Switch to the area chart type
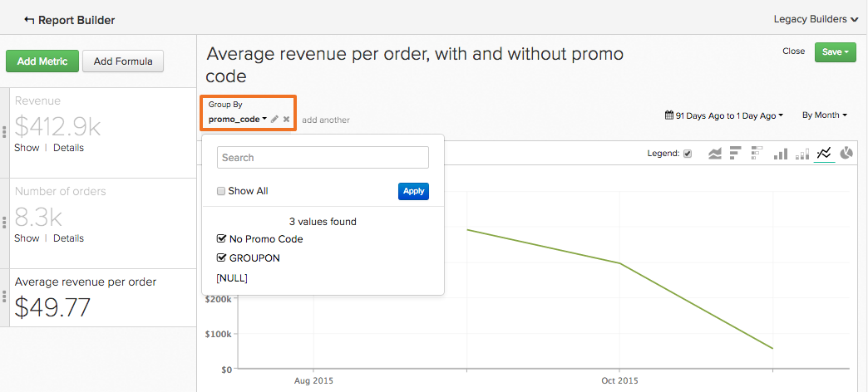Image resolution: width=868 pixels, height=392 pixels. (714, 154)
